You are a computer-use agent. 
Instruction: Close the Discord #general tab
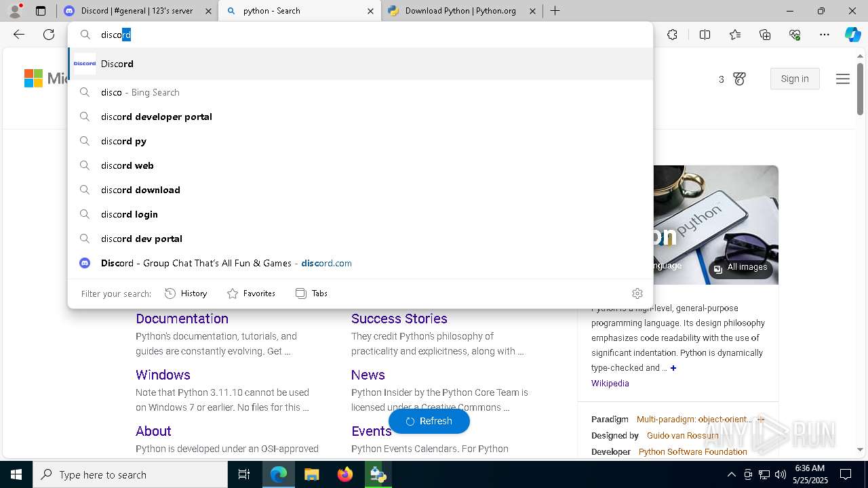click(x=208, y=11)
